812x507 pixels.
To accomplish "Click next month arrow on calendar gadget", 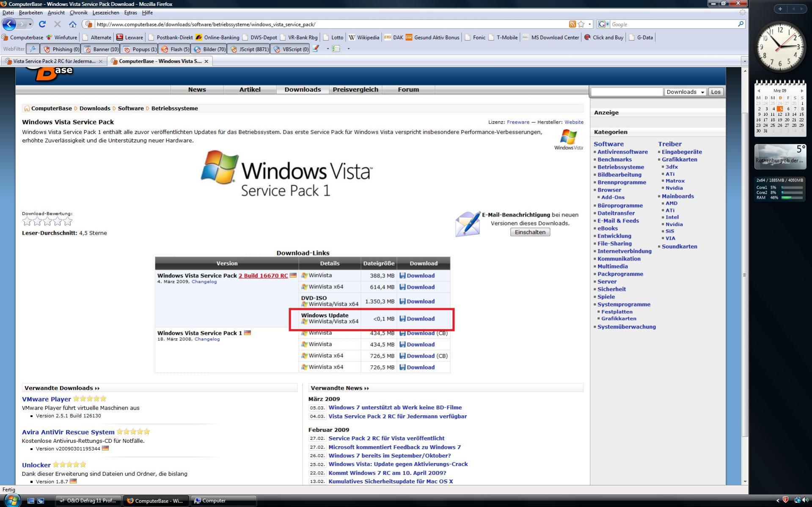I will [801, 91].
